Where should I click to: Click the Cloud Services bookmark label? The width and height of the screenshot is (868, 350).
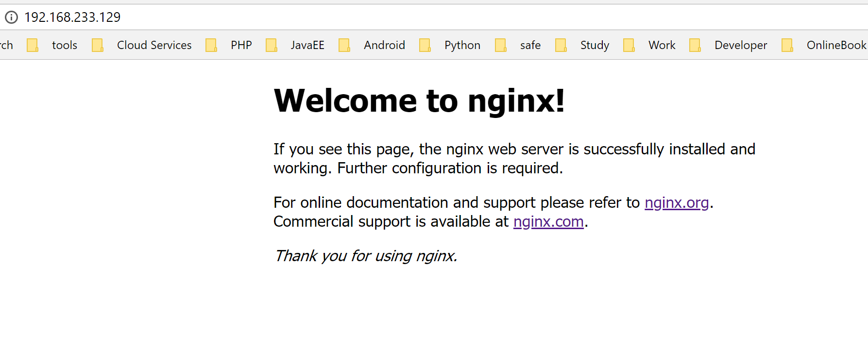point(154,45)
